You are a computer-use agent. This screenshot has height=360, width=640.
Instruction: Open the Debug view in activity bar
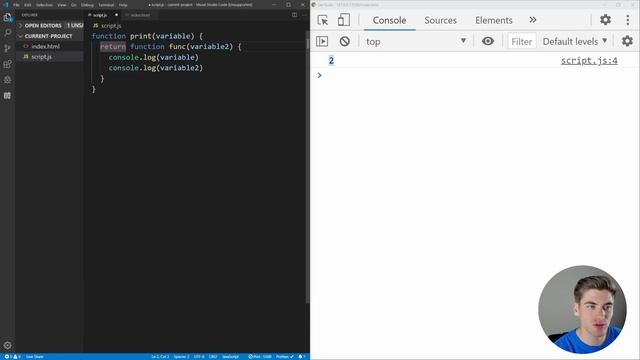pyautogui.click(x=7, y=80)
